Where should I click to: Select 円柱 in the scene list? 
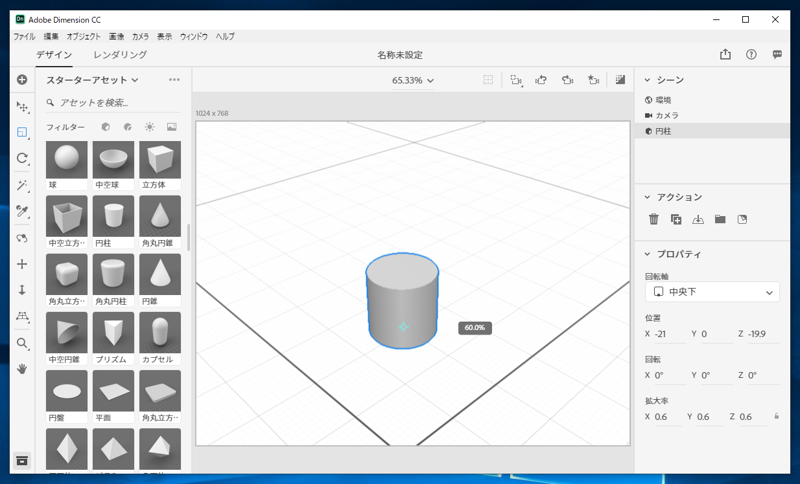(x=712, y=131)
